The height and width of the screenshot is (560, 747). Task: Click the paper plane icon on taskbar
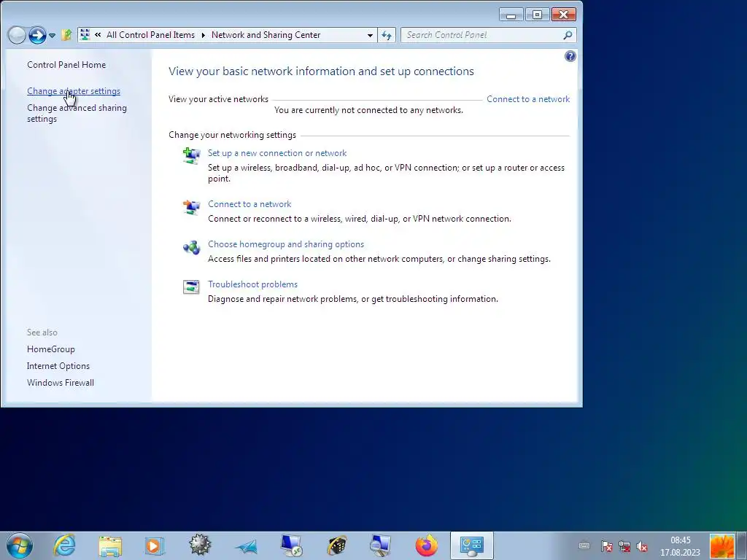point(246,547)
